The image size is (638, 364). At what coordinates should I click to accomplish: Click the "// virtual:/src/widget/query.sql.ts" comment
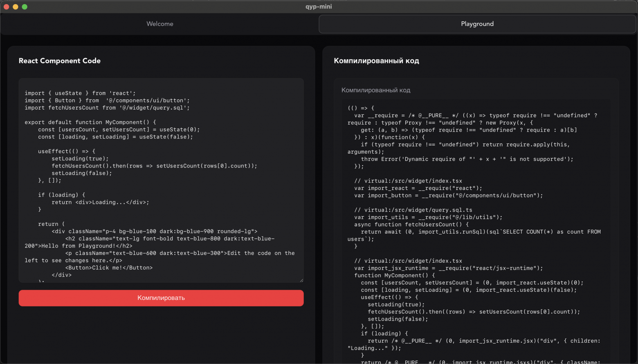click(x=413, y=210)
